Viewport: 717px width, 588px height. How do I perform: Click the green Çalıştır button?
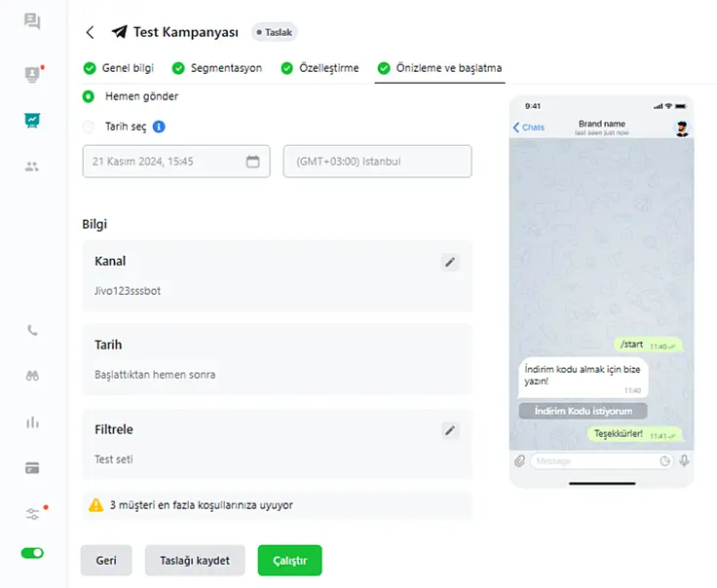click(x=290, y=560)
